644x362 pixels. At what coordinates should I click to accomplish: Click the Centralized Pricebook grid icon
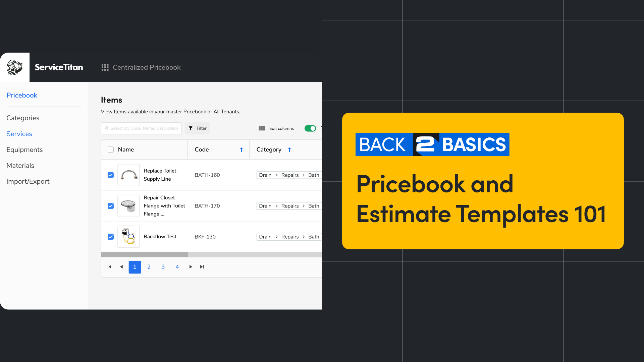click(x=105, y=67)
